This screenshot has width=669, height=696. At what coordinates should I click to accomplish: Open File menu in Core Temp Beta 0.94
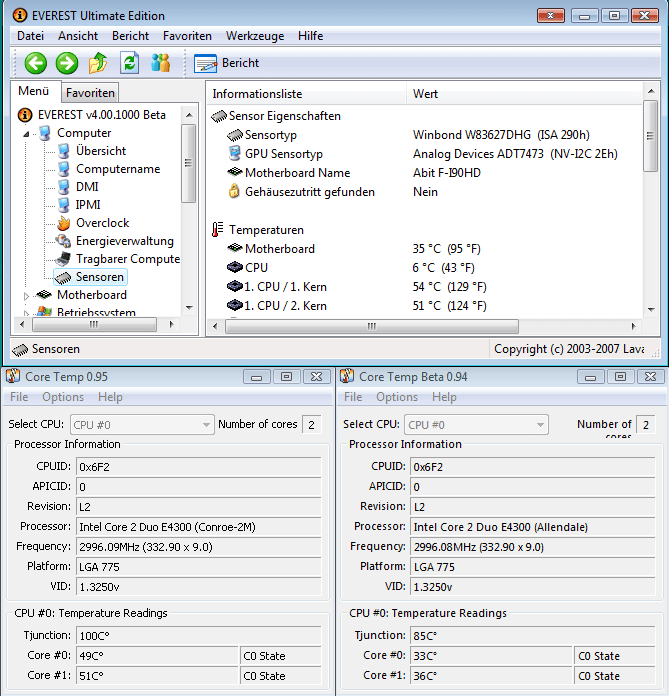point(353,397)
